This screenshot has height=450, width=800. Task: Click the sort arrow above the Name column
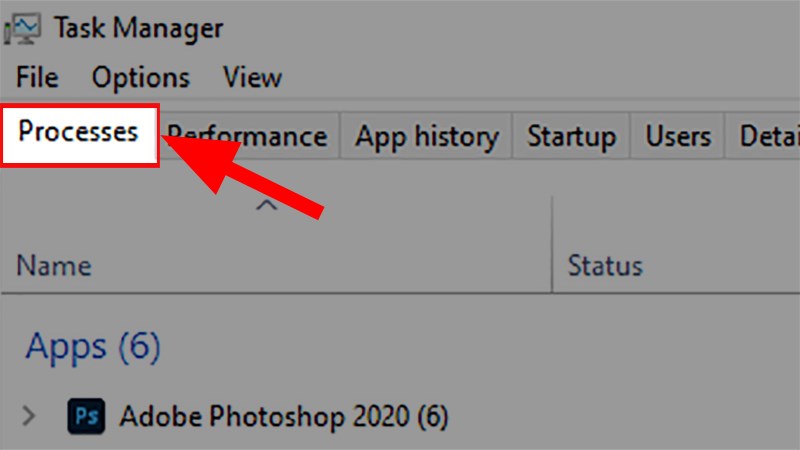266,205
